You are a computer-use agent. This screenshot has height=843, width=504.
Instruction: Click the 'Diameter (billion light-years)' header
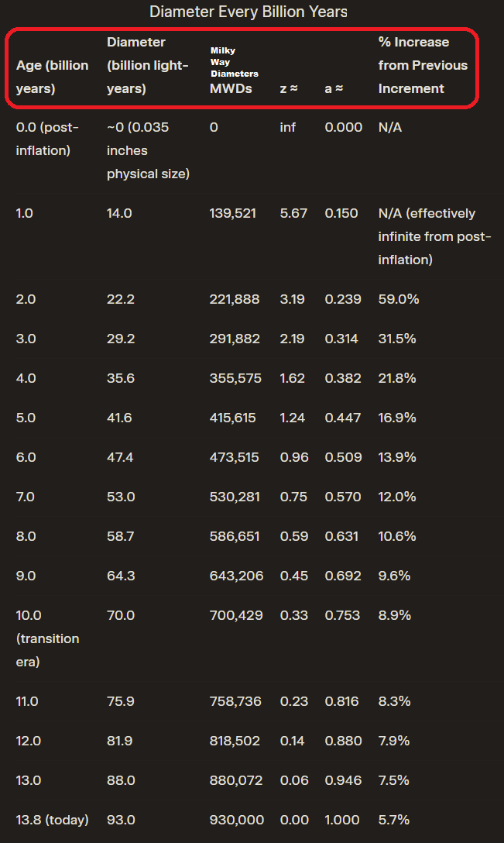(148, 65)
